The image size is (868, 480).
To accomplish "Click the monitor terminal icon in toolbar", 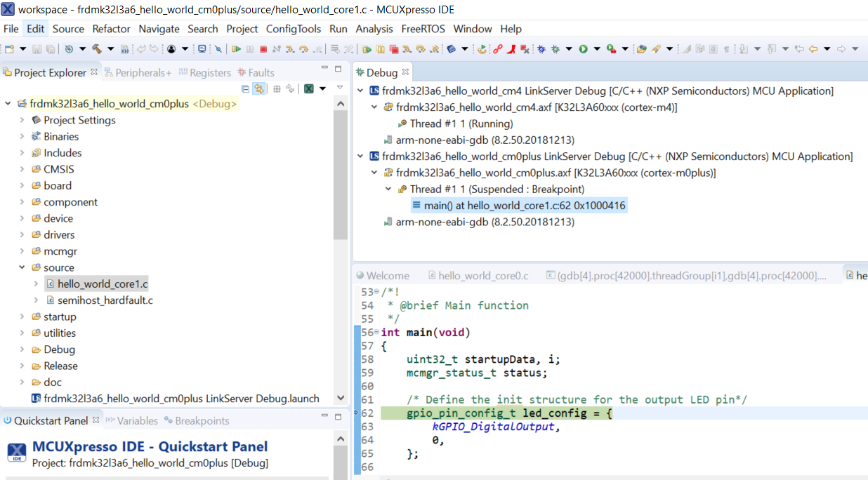I will (x=202, y=49).
